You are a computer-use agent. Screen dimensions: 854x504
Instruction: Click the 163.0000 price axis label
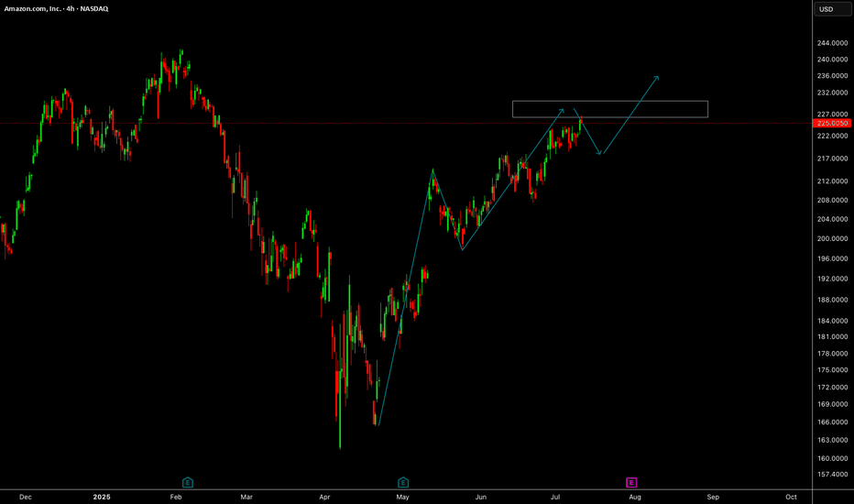pos(832,440)
